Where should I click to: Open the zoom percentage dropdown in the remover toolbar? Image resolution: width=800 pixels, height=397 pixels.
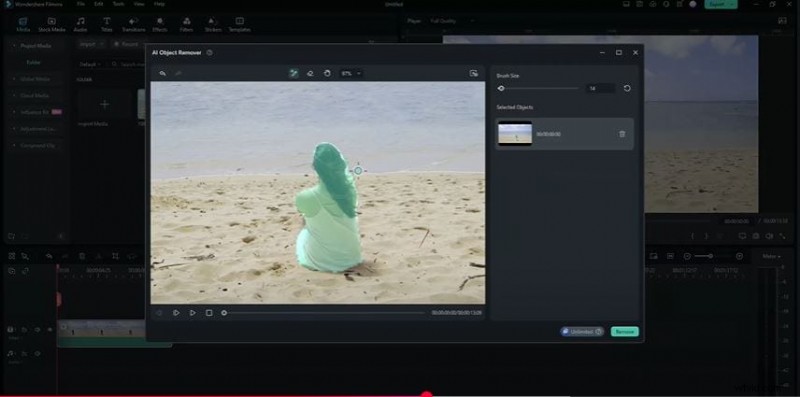coord(351,73)
